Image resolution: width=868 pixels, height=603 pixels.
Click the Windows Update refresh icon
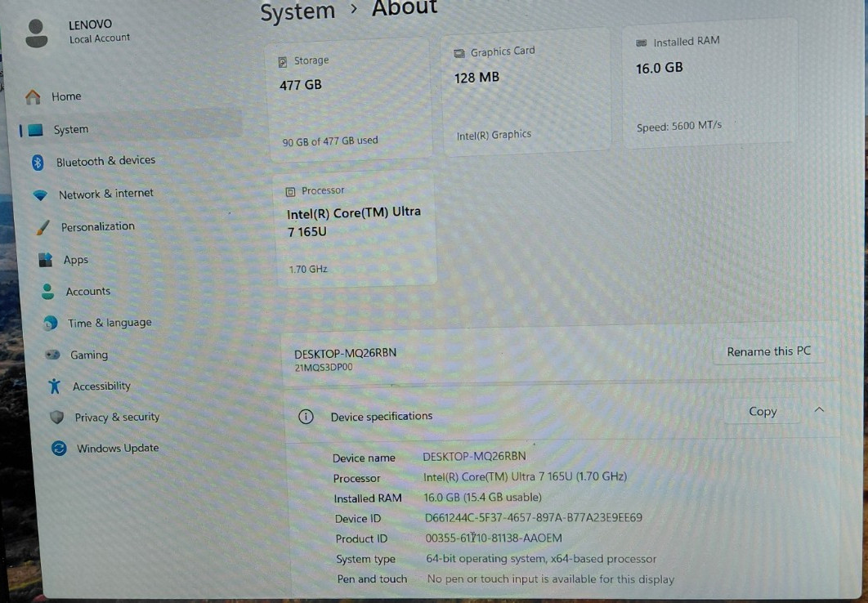59,448
